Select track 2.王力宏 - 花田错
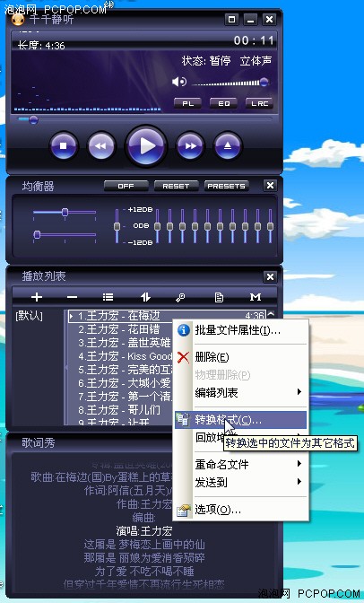Image resolution: width=364 pixels, height=603 pixels. pos(118,329)
